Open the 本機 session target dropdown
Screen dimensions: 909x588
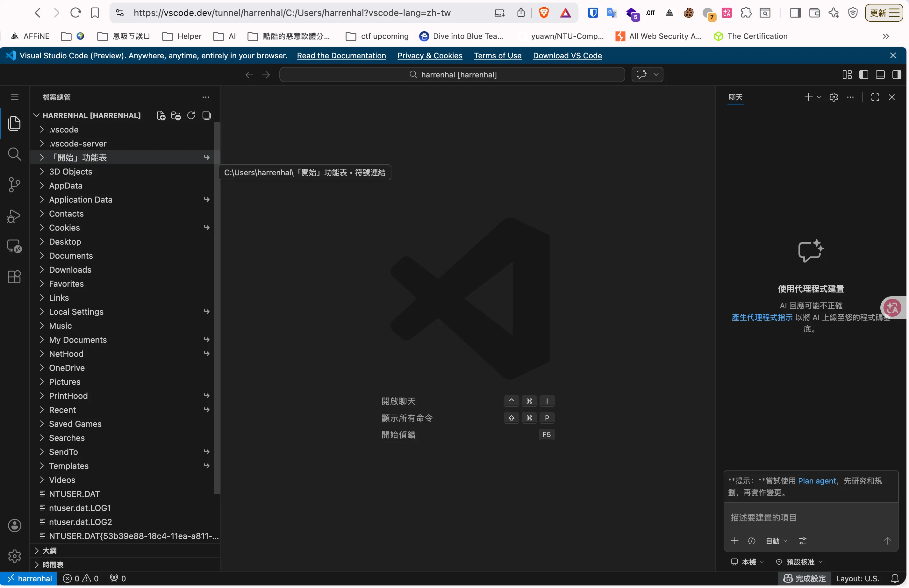[x=748, y=562]
